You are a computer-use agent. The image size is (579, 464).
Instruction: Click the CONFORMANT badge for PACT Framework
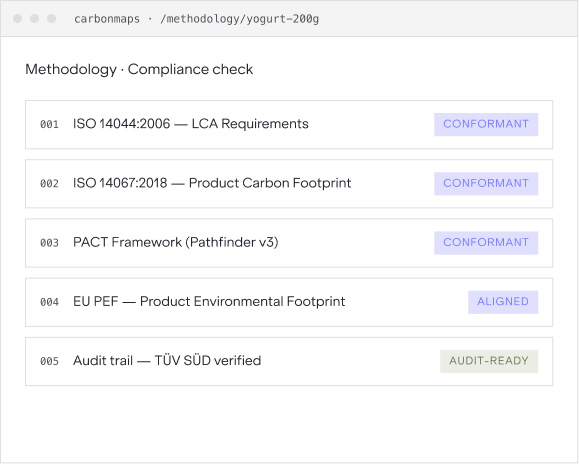pyautogui.click(x=486, y=243)
